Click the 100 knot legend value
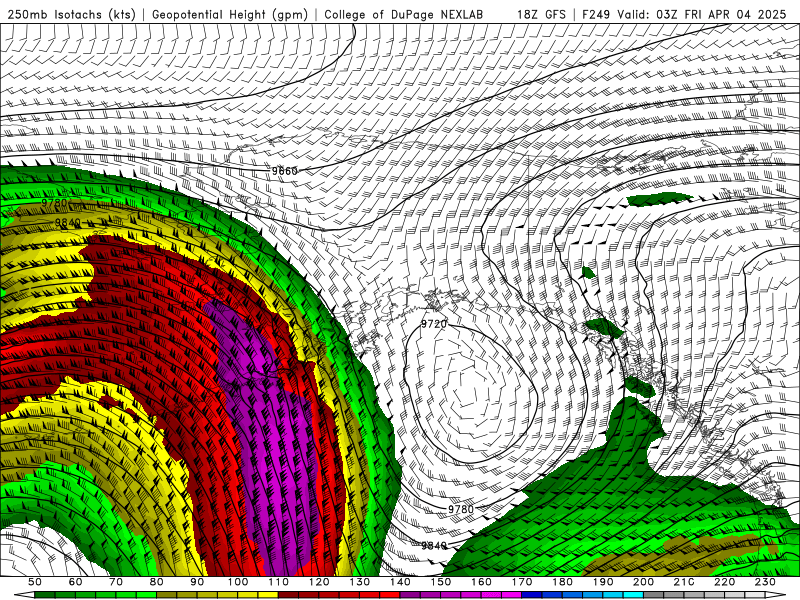 [238, 582]
